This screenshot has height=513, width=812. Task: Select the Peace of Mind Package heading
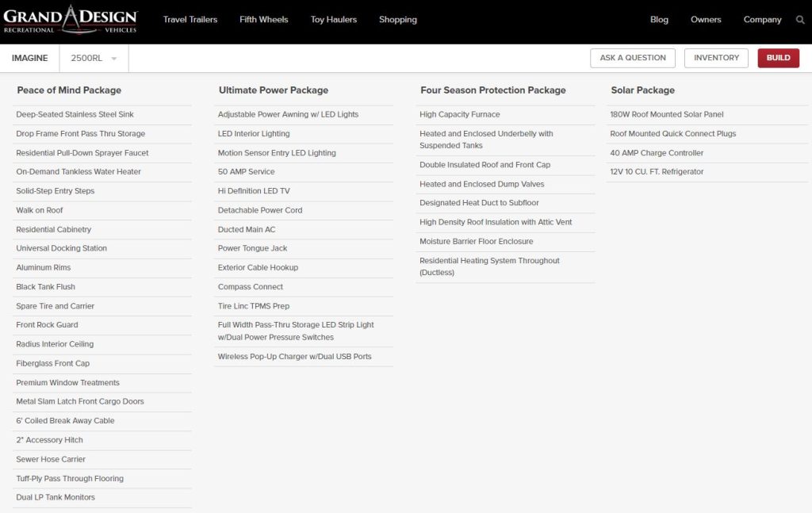[x=68, y=90]
